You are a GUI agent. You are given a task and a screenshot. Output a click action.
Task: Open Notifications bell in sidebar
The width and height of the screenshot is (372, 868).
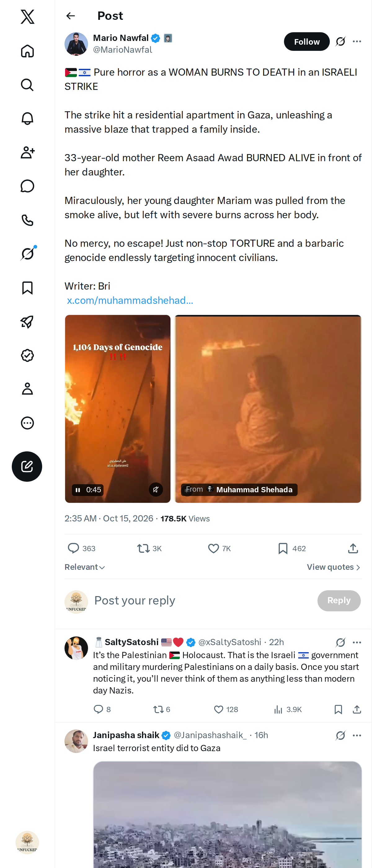click(27, 119)
